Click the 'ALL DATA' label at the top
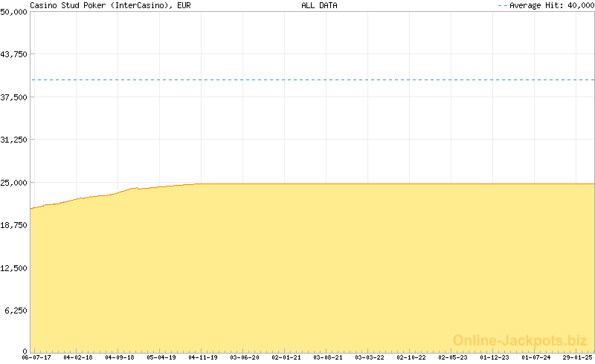595x364 pixels. [x=319, y=5]
